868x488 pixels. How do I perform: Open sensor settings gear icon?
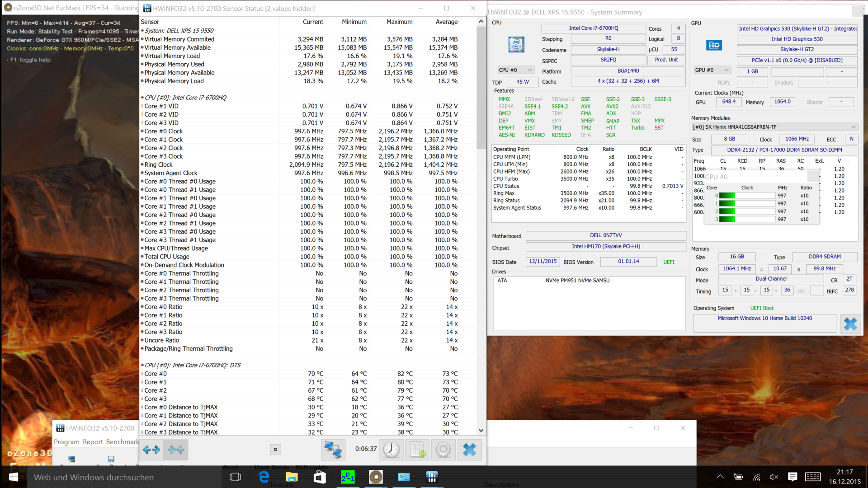(x=443, y=450)
